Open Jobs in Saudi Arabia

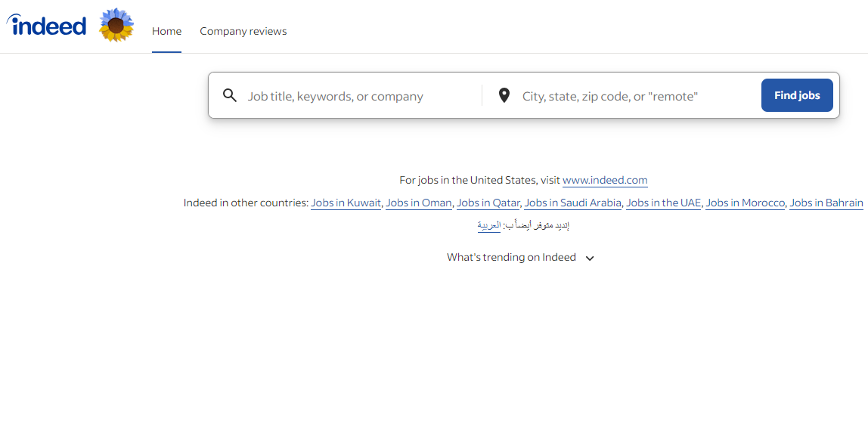pyautogui.click(x=573, y=203)
